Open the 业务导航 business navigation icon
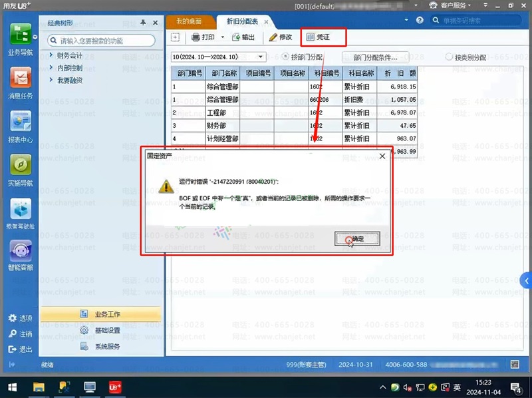The width and height of the screenshot is (532, 398). [x=21, y=34]
